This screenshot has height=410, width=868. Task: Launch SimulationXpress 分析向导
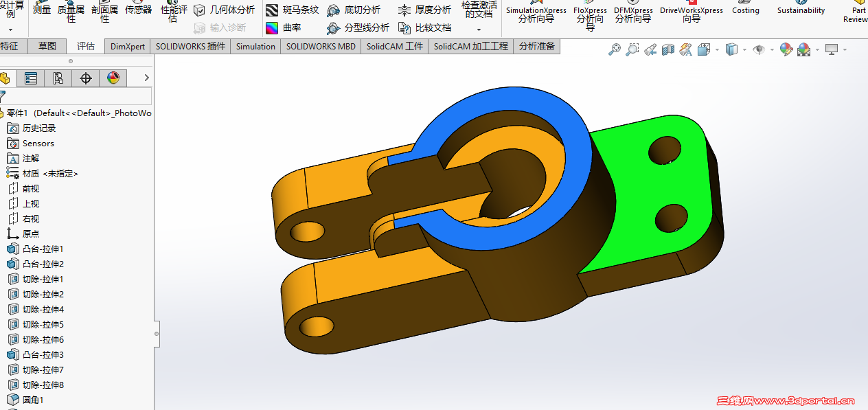click(536, 12)
